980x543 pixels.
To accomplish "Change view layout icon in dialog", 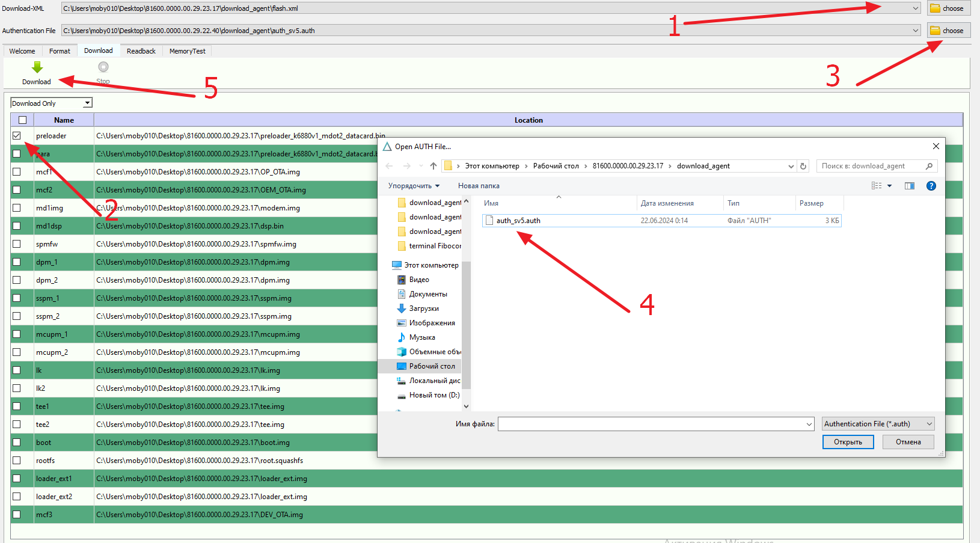I will pos(877,186).
